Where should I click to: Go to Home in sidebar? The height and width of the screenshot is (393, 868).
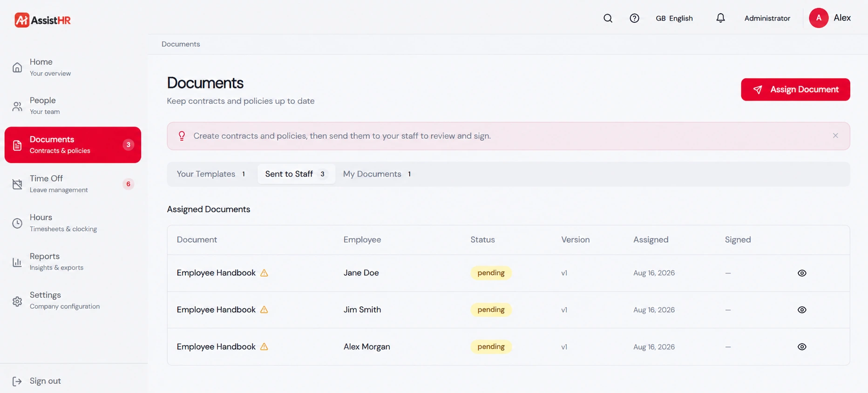point(73,68)
